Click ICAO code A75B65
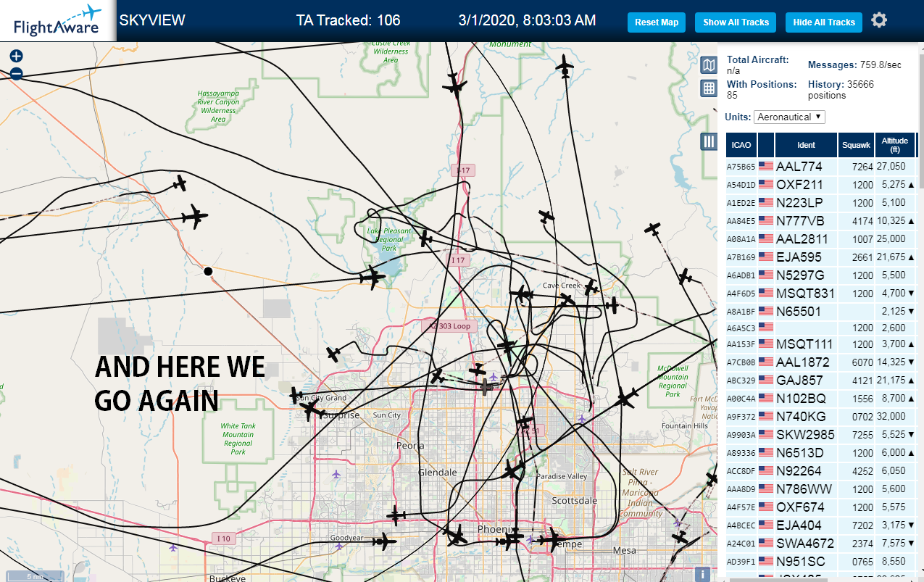The image size is (924, 582). tap(741, 167)
